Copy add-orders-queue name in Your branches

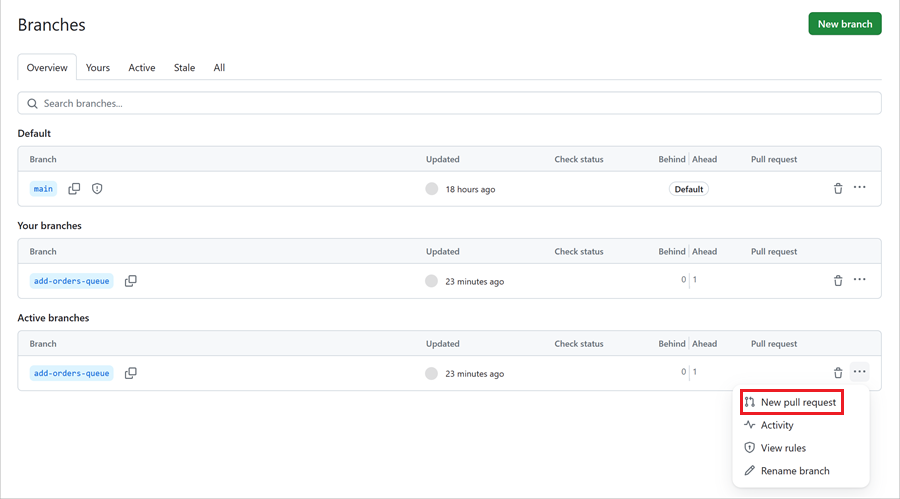pos(131,281)
